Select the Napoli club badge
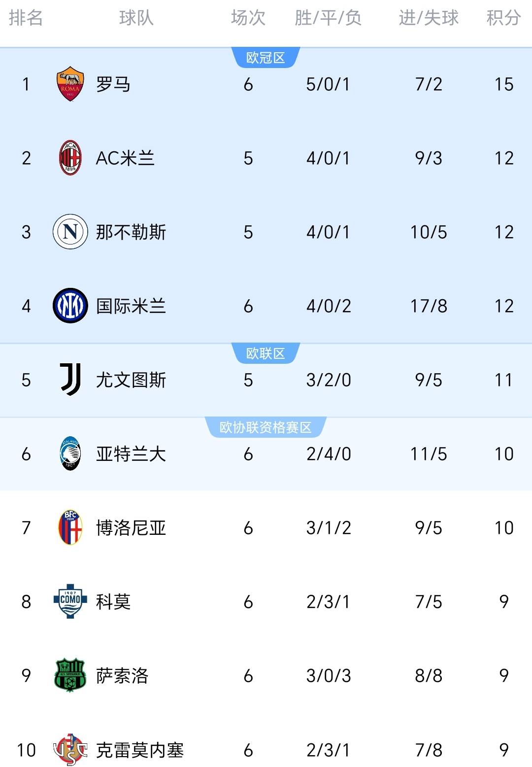The image size is (532, 767). 70,232
